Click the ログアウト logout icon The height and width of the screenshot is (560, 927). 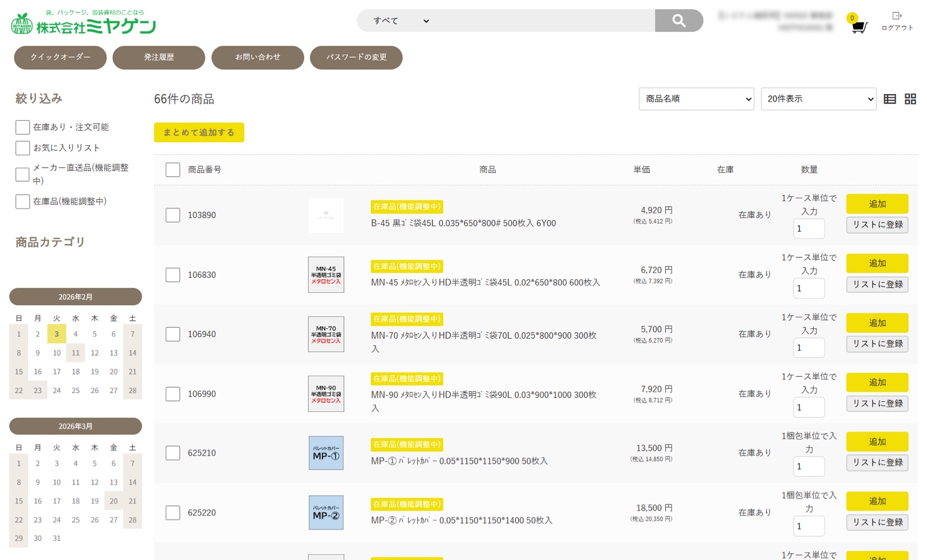point(896,16)
